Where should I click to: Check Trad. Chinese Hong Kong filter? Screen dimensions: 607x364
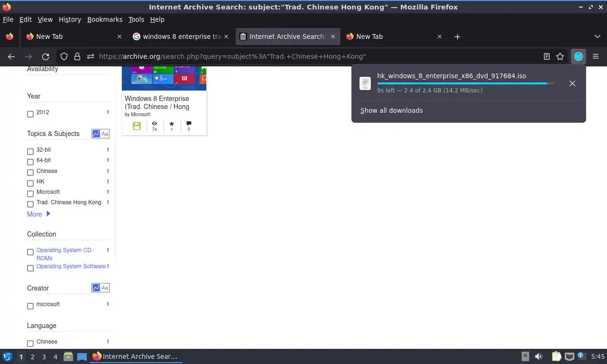(30, 204)
